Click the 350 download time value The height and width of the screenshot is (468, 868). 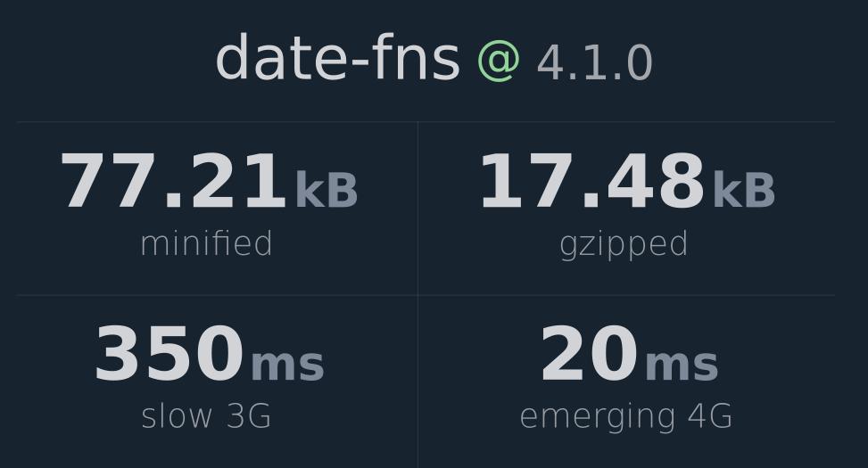click(169, 354)
